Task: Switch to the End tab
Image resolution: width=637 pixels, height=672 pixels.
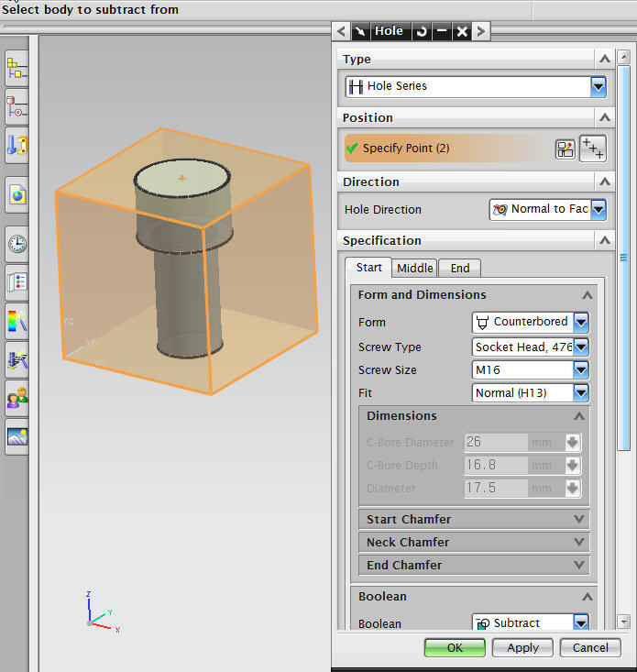Action: click(459, 268)
